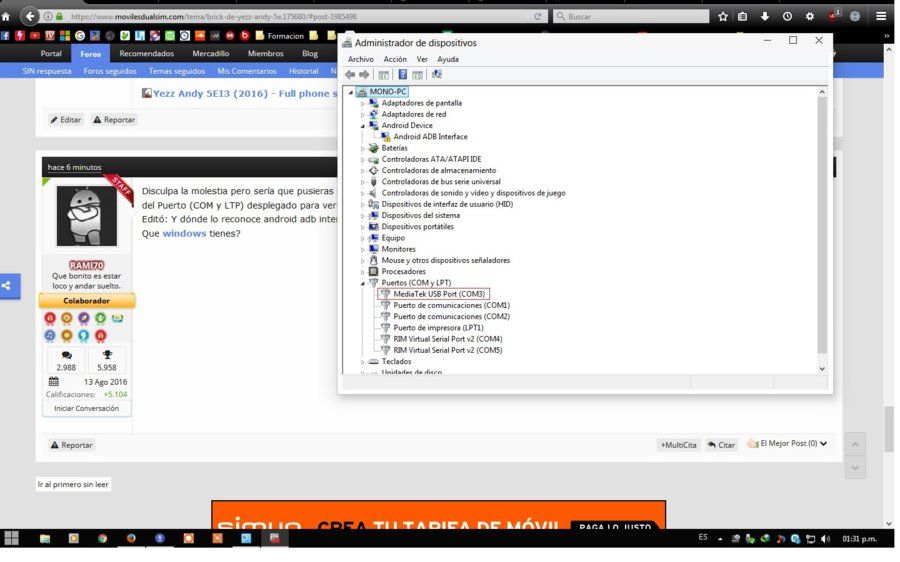The width and height of the screenshot is (900, 562).
Task: Click the browser back arrow button
Action: coord(30,17)
